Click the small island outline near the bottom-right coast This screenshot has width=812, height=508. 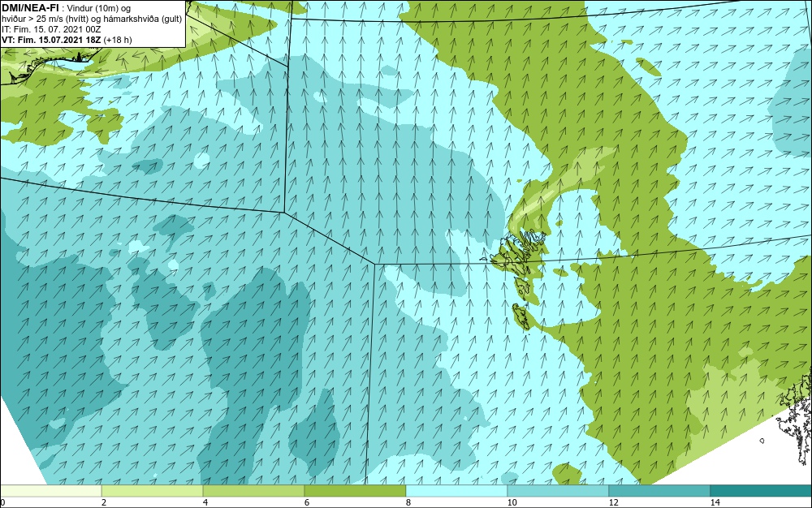[762, 441]
